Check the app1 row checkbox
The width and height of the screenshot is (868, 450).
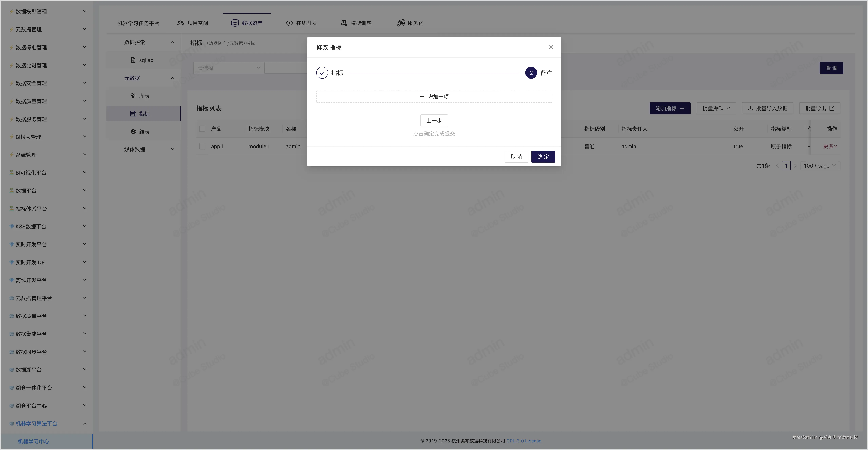click(202, 146)
